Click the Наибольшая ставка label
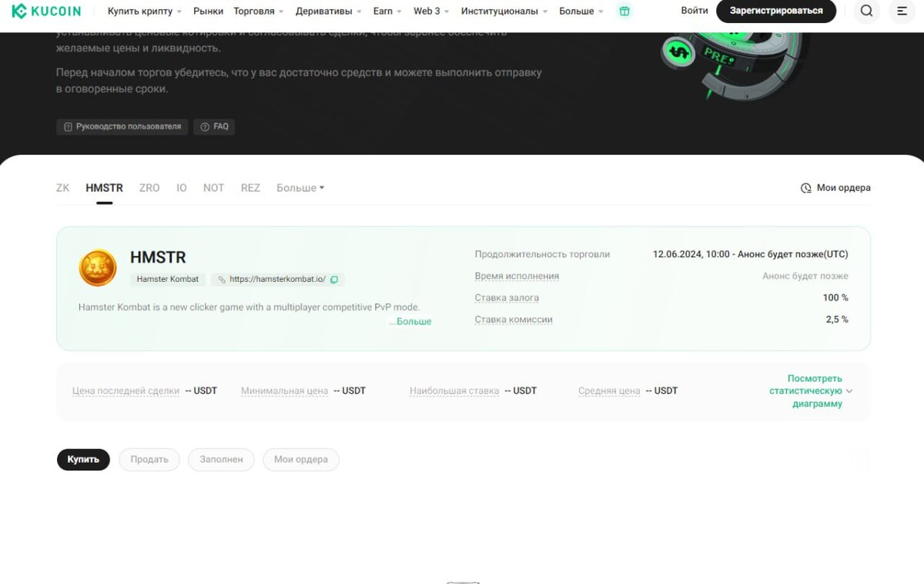The image size is (924, 584). 454,391
